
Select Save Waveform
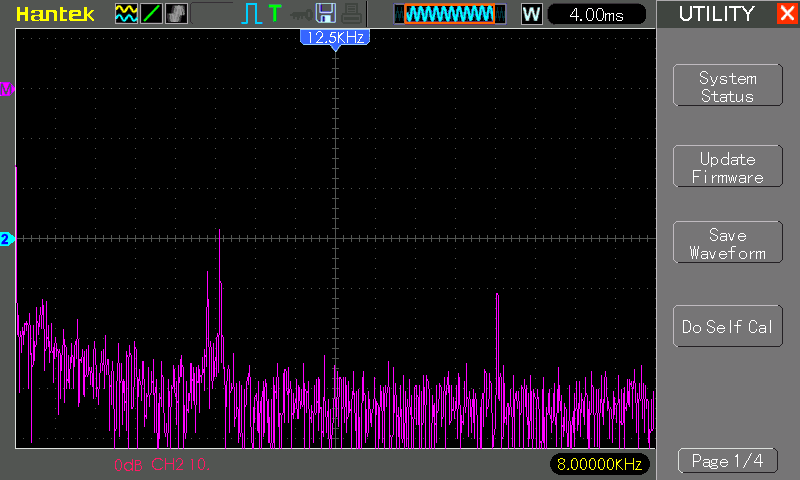pyautogui.click(x=728, y=242)
